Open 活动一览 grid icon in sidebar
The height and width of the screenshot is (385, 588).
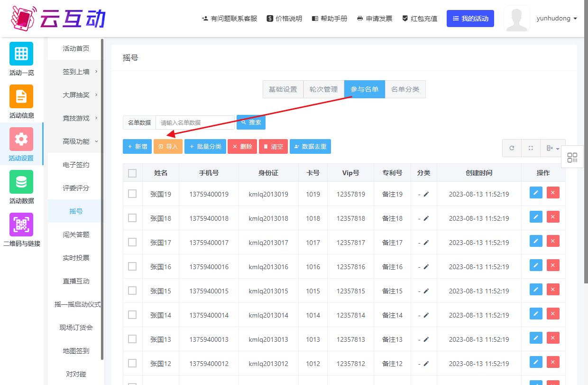pyautogui.click(x=21, y=54)
